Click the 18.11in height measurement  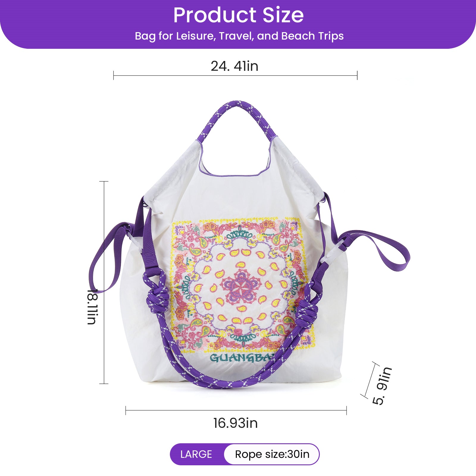click(92, 306)
